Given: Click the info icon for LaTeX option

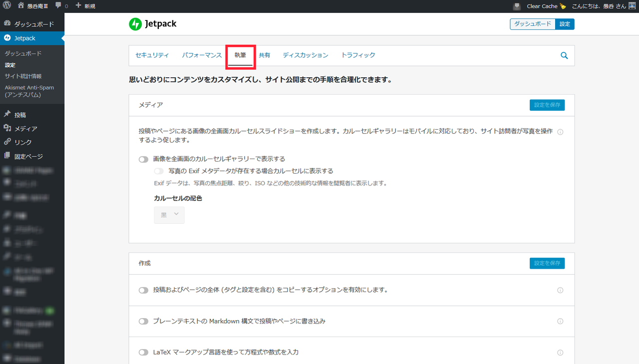Looking at the screenshot, I should 560,353.
